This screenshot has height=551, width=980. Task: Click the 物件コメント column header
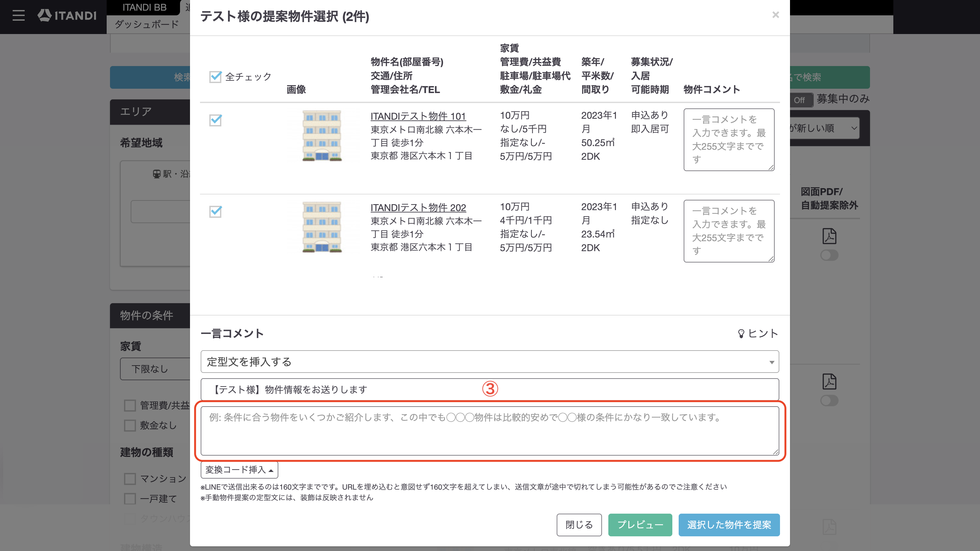point(711,89)
